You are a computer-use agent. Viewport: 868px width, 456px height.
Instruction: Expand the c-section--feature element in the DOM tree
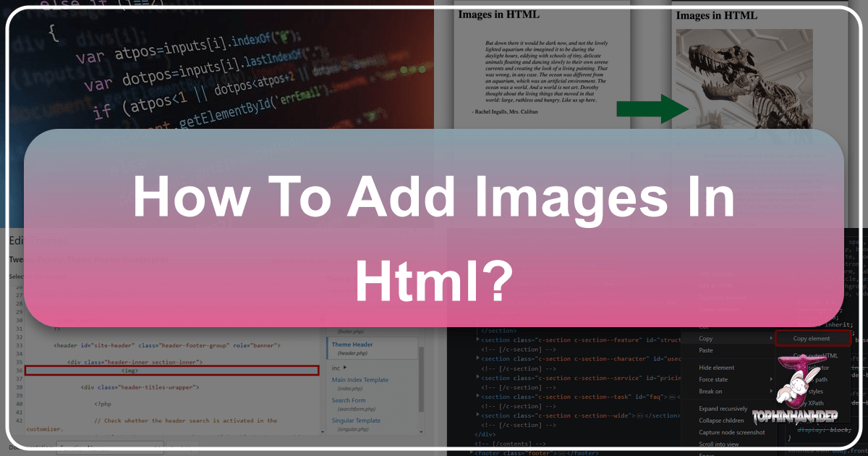coord(477,339)
